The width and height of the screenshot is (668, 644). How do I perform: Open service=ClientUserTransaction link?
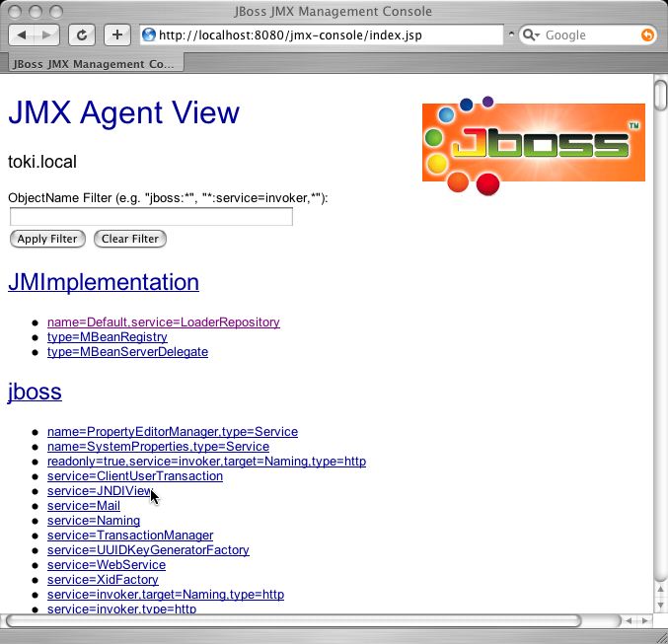pyautogui.click(x=135, y=475)
